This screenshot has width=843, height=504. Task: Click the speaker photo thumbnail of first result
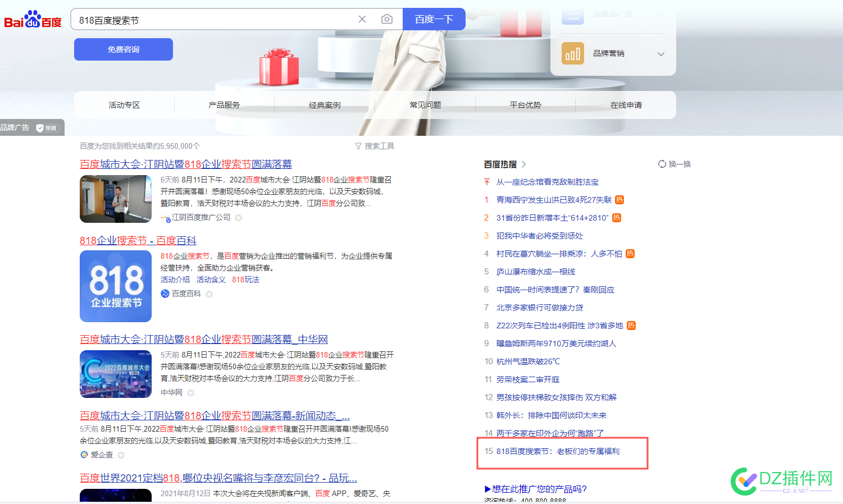pos(116,199)
